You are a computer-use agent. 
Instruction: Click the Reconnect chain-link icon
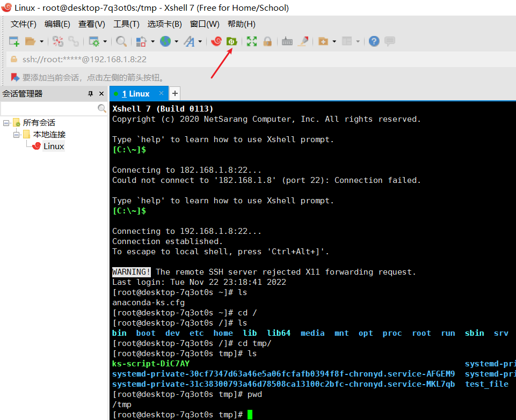pyautogui.click(x=74, y=41)
